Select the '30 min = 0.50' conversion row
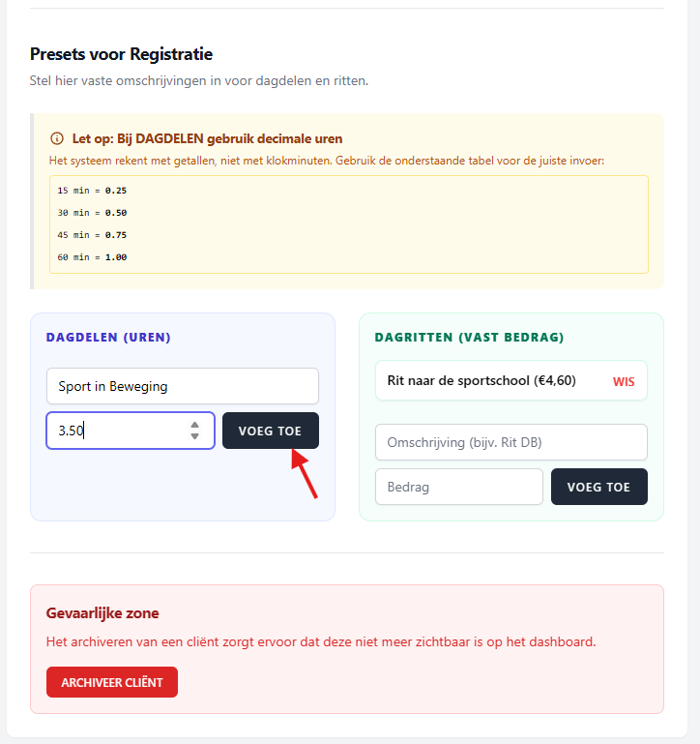The width and height of the screenshot is (700, 744). tap(92, 213)
